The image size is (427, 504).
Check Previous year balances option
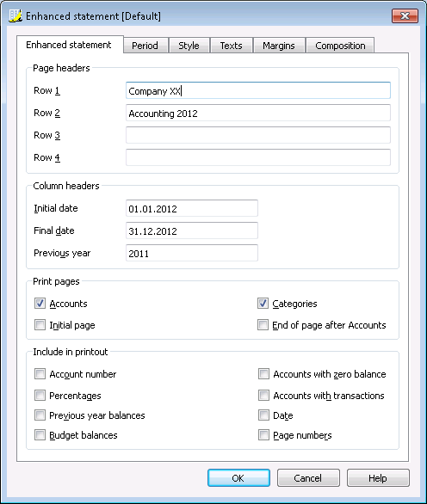click(x=40, y=415)
